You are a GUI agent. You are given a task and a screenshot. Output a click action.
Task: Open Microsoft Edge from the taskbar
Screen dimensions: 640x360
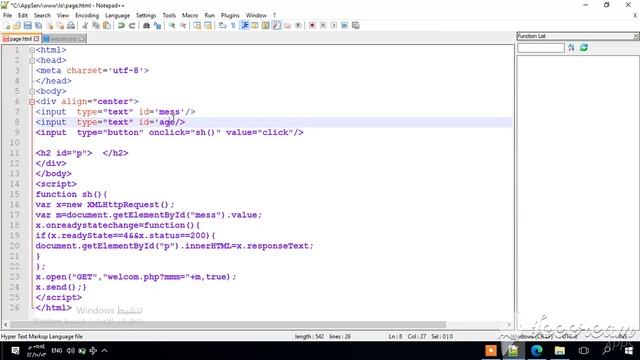point(536,351)
